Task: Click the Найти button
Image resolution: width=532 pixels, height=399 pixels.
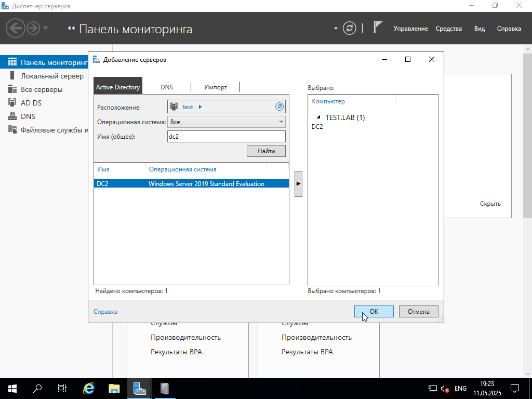Action: click(266, 151)
